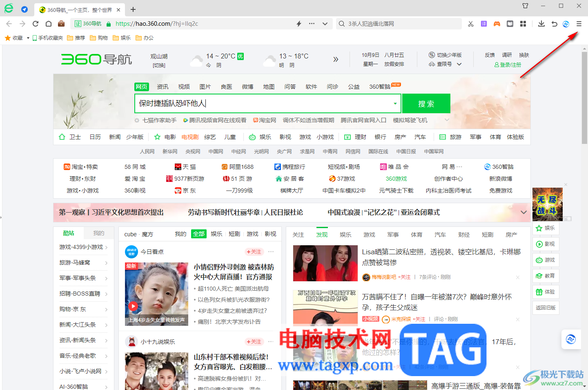Enter reading mode with the book icon
Viewport: 588px width, 390px height.
click(510, 24)
